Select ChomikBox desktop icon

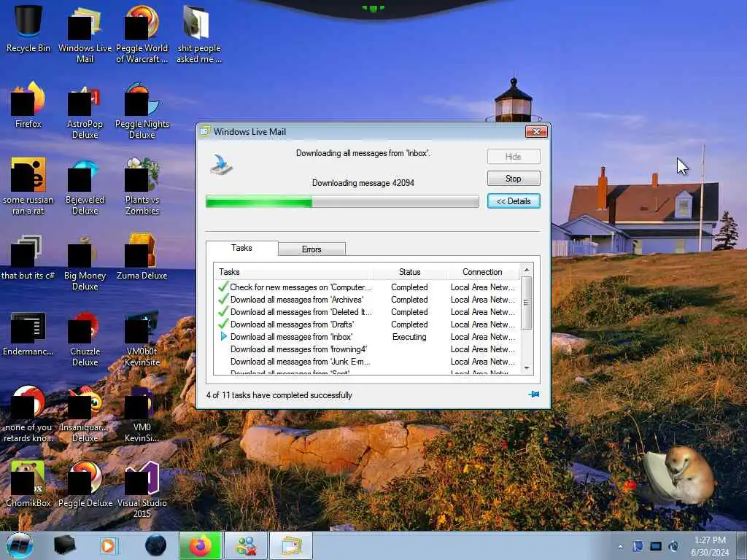[28, 484]
